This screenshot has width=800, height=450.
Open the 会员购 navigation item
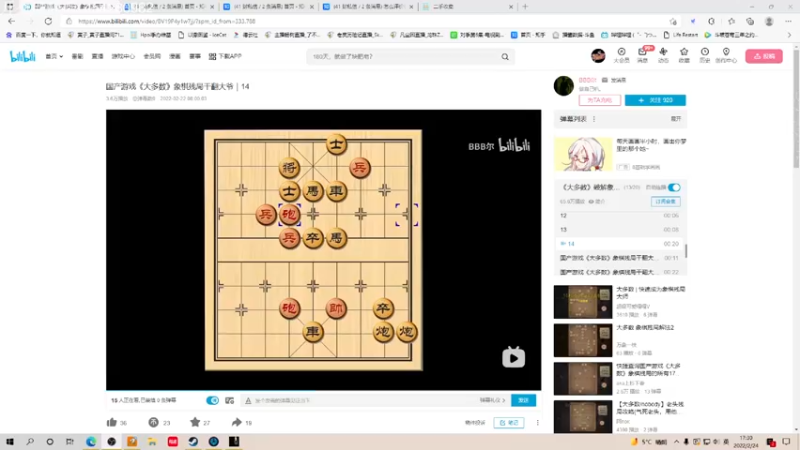pyautogui.click(x=152, y=56)
